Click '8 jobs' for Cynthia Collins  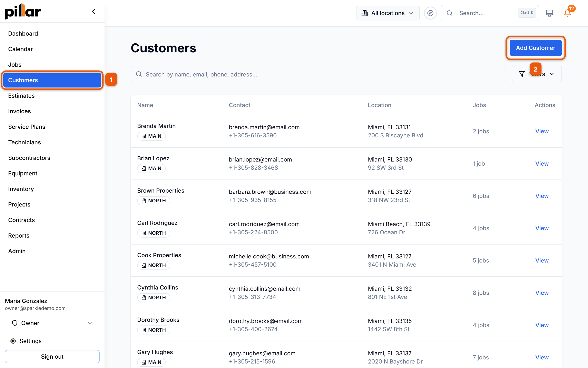tap(481, 293)
